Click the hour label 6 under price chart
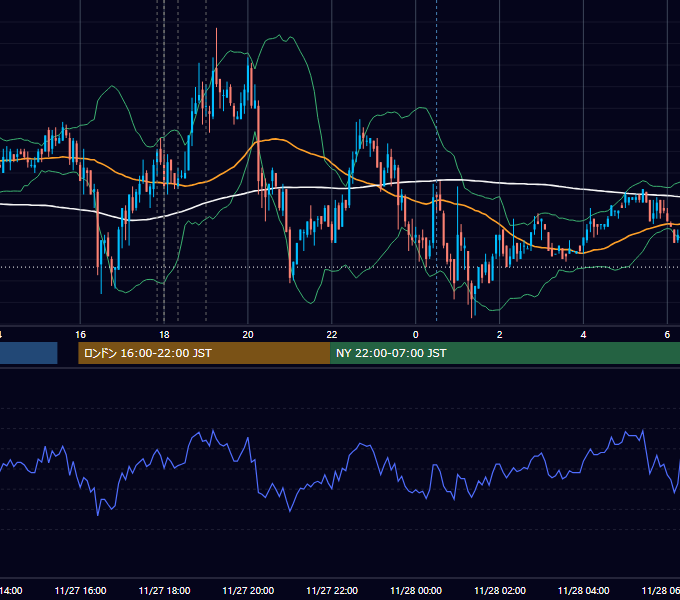 point(667,335)
